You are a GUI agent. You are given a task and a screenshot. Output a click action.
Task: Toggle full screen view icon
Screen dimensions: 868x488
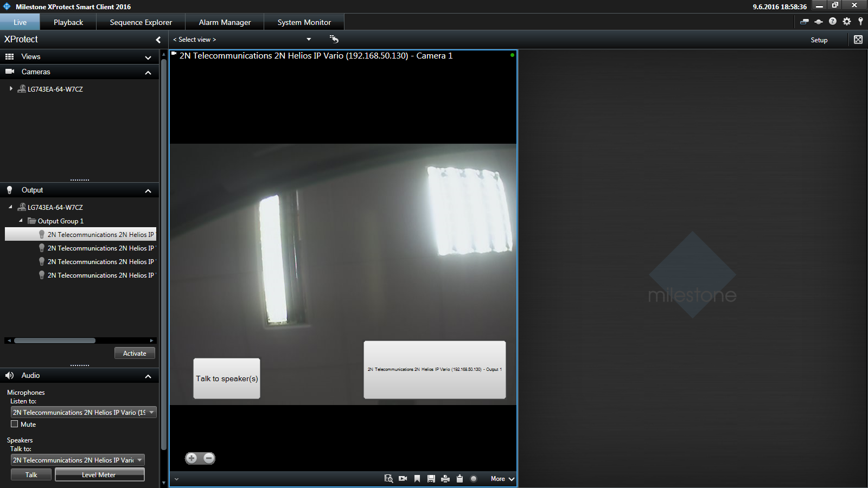click(858, 40)
